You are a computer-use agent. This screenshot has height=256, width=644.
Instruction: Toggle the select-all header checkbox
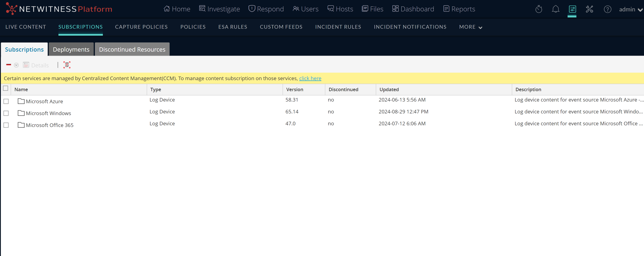point(5,88)
